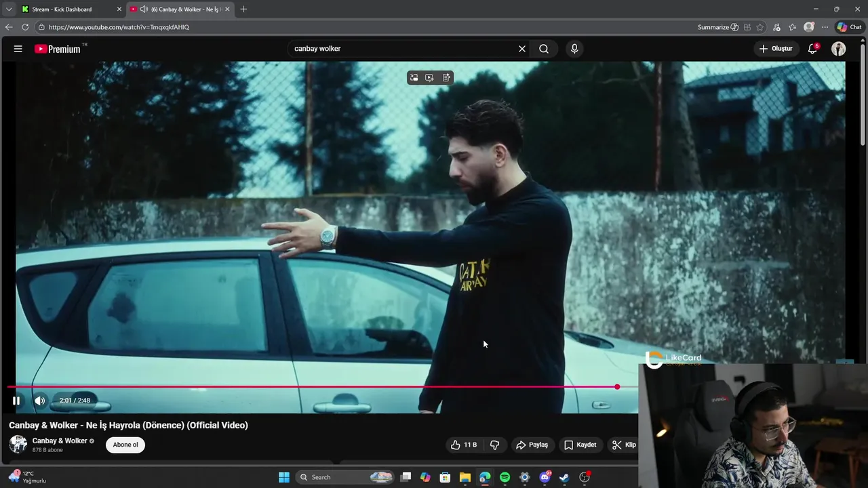This screenshot has width=868, height=488.
Task: Mute the tab via its speaker icon
Action: 144,9
